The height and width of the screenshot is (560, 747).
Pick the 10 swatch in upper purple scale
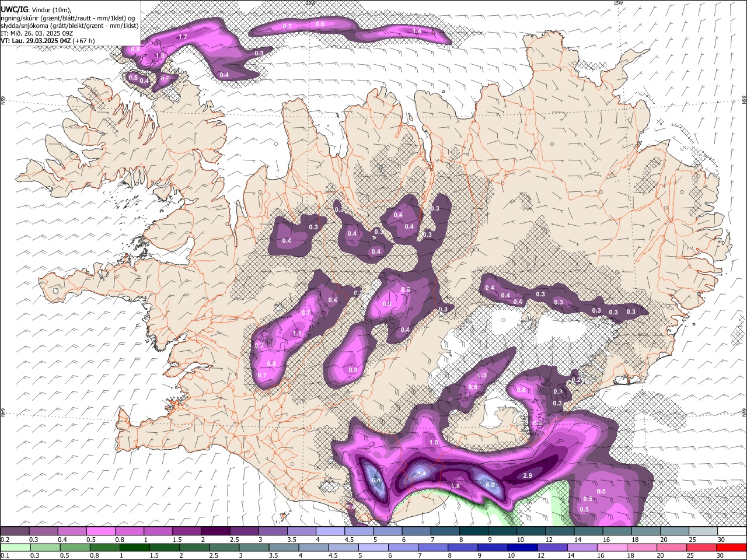(x=531, y=531)
